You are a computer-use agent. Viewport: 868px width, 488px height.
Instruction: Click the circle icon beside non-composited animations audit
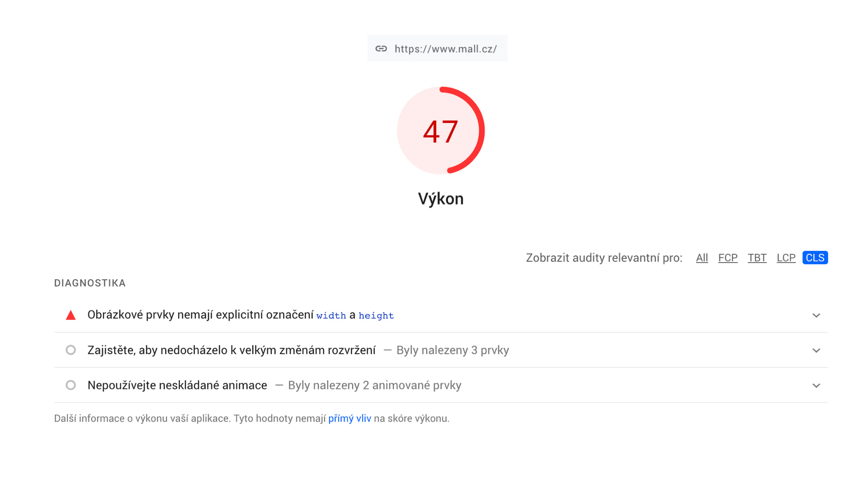click(x=71, y=385)
